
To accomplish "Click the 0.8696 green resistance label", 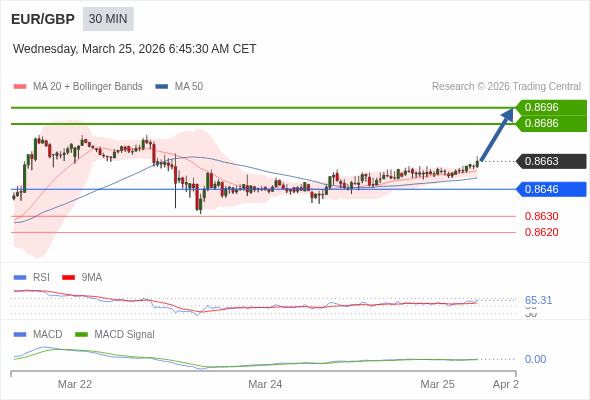I will pos(551,107).
